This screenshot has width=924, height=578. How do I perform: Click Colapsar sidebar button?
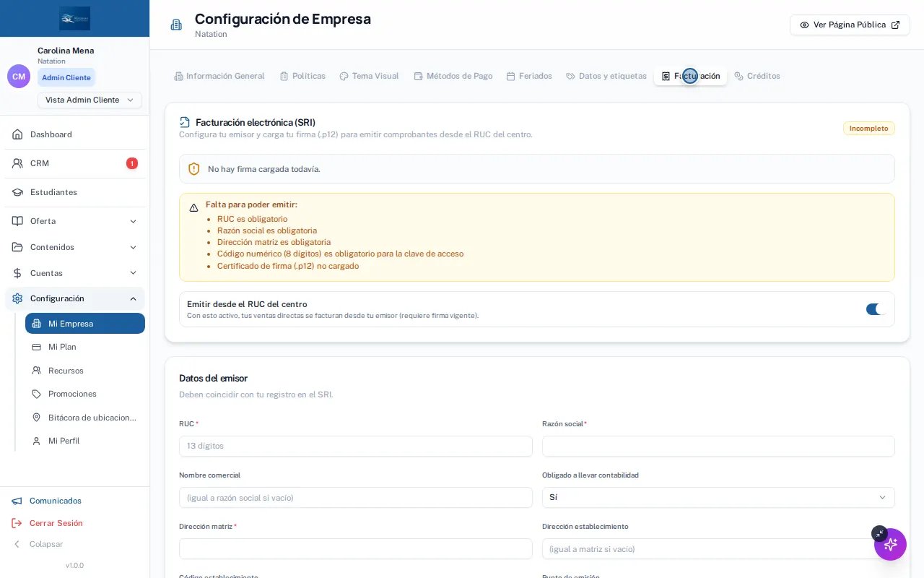[38, 544]
